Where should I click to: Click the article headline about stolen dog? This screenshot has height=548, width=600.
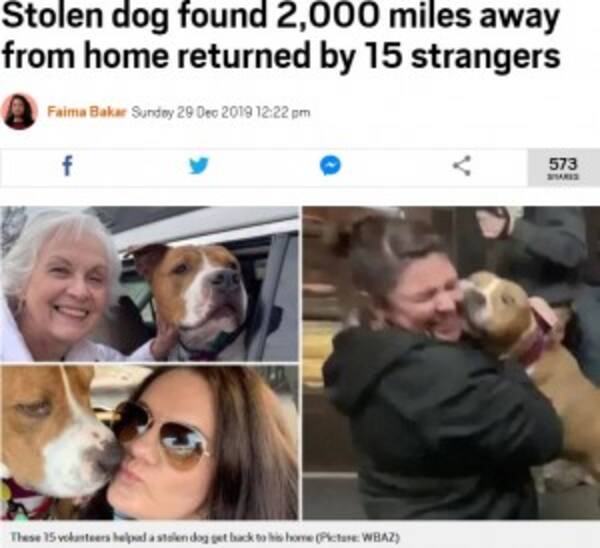pyautogui.click(x=282, y=35)
